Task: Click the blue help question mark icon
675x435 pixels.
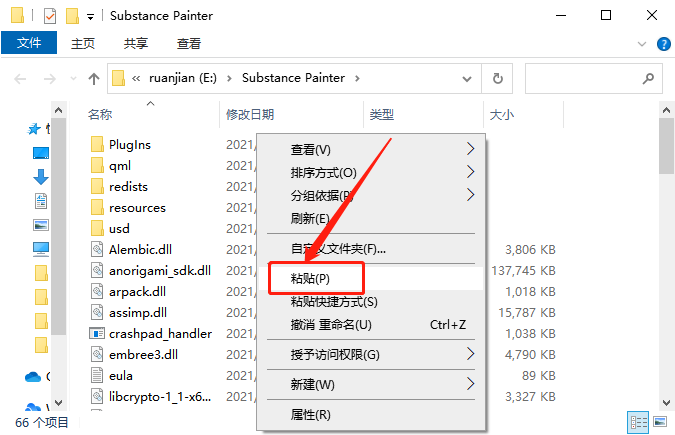Action: click(x=663, y=44)
